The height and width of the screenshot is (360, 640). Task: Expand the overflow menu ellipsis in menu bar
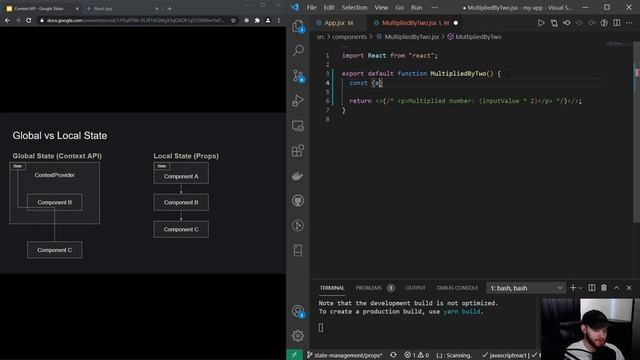(434, 7)
